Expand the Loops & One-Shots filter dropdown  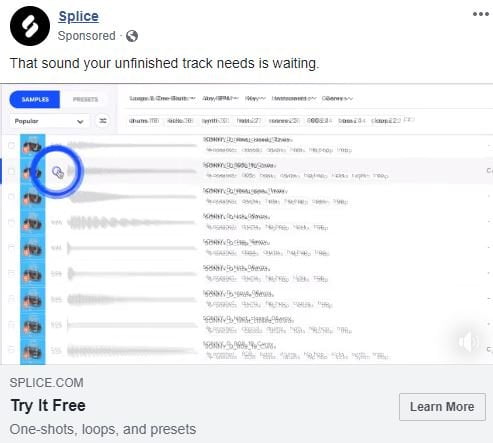162,98
